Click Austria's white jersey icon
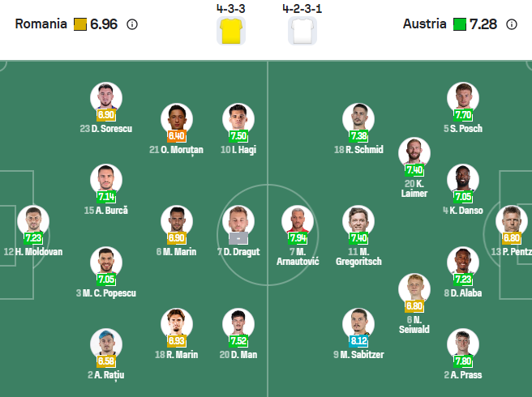This screenshot has height=397, width=532. pyautogui.click(x=302, y=31)
